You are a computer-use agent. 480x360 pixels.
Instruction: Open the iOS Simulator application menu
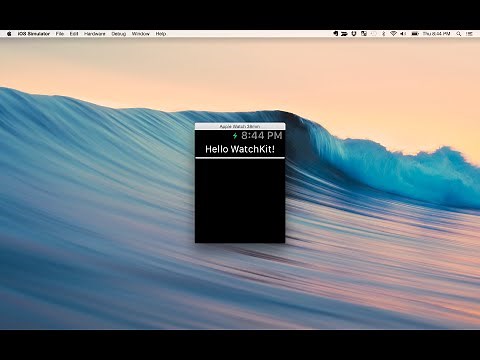click(34, 34)
